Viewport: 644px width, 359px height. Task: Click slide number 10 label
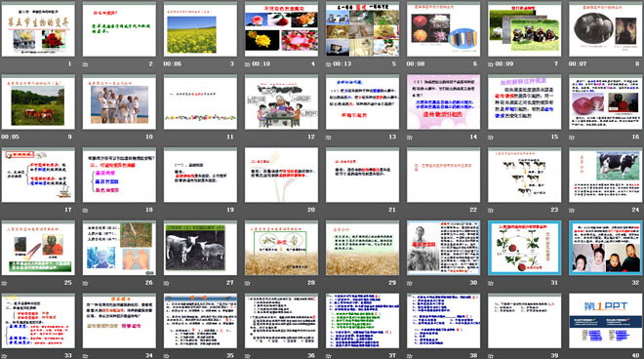(x=148, y=137)
